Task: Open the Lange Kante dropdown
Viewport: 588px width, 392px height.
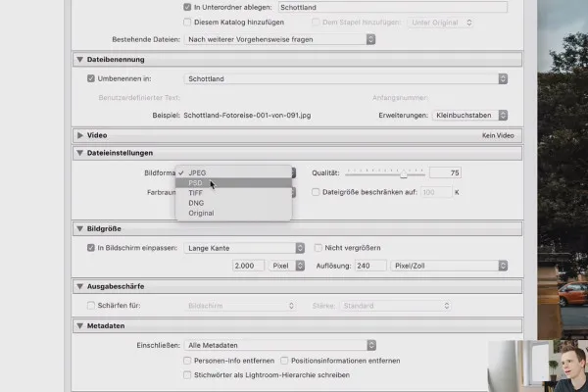Action: [x=244, y=248]
